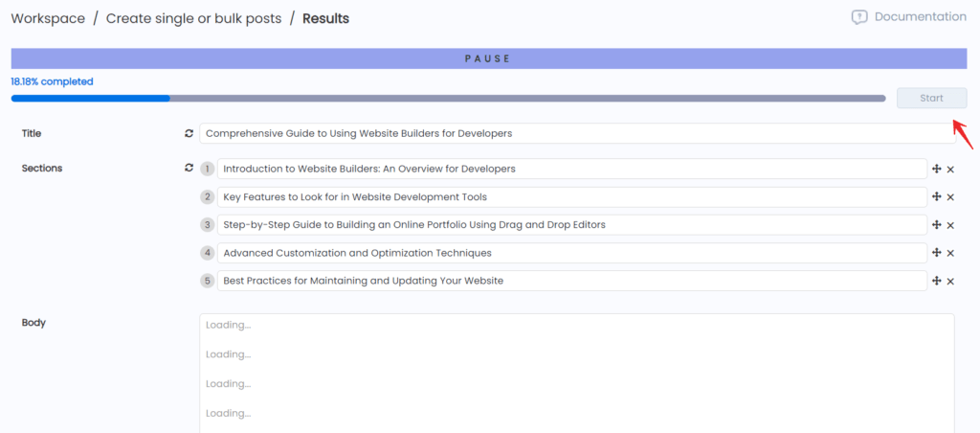The width and height of the screenshot is (980, 433).
Task: Regenerate the Title with refresh icon
Action: pyautogui.click(x=189, y=133)
